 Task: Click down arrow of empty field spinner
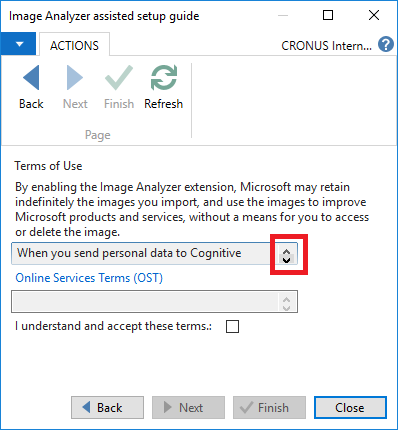point(286,307)
